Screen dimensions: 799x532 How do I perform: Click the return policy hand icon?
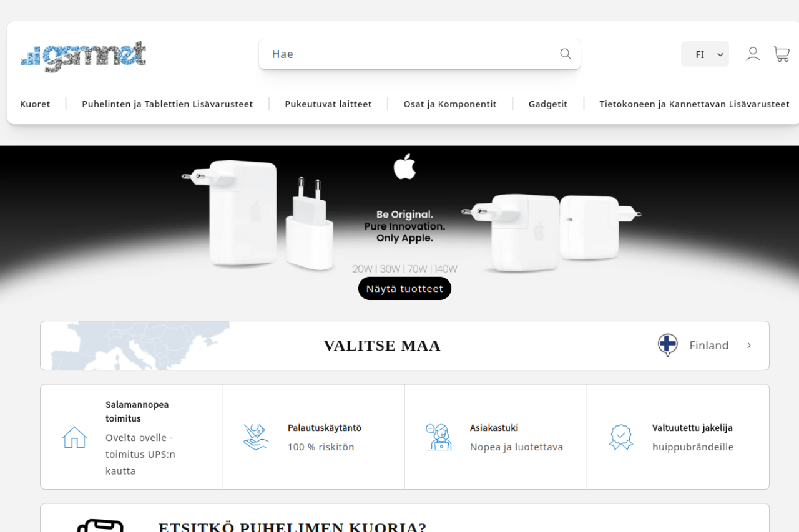(x=256, y=437)
